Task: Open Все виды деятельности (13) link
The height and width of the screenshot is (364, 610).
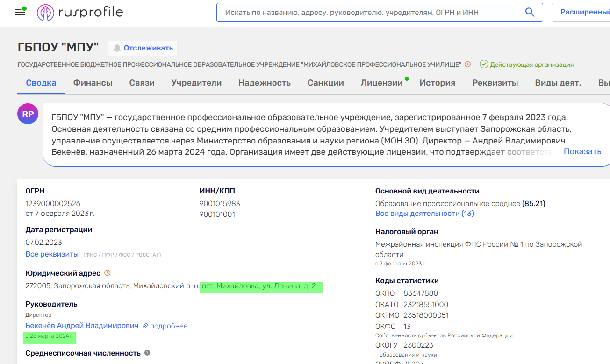Action: 424,214
